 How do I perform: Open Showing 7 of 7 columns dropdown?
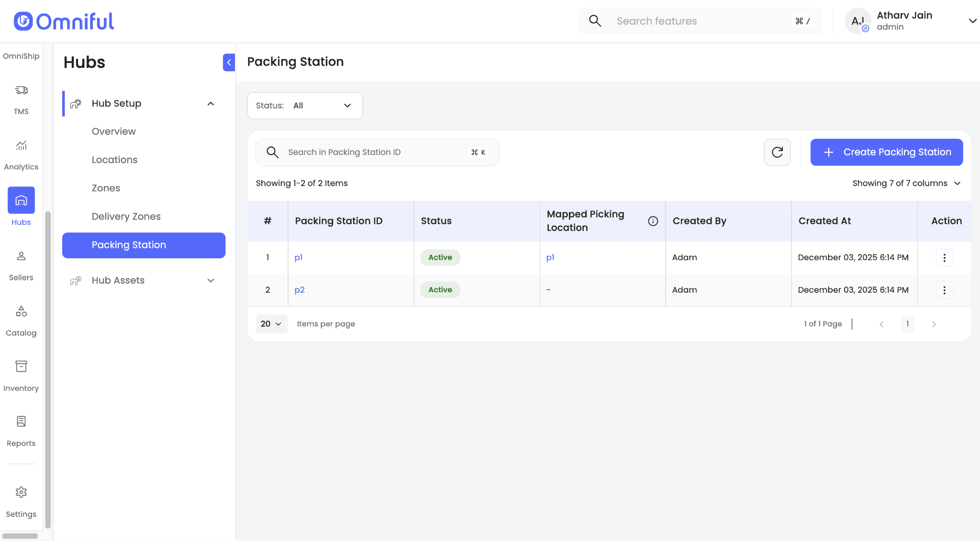[906, 183]
